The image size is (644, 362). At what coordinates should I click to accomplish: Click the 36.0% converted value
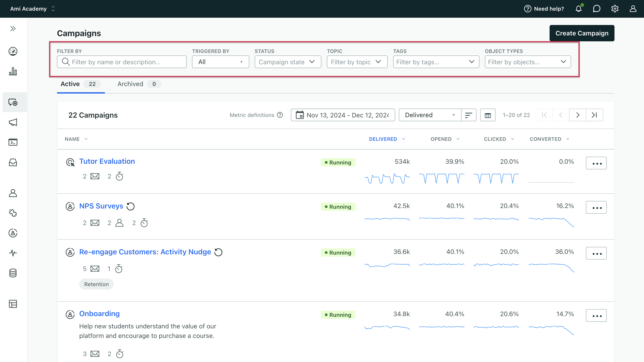564,252
